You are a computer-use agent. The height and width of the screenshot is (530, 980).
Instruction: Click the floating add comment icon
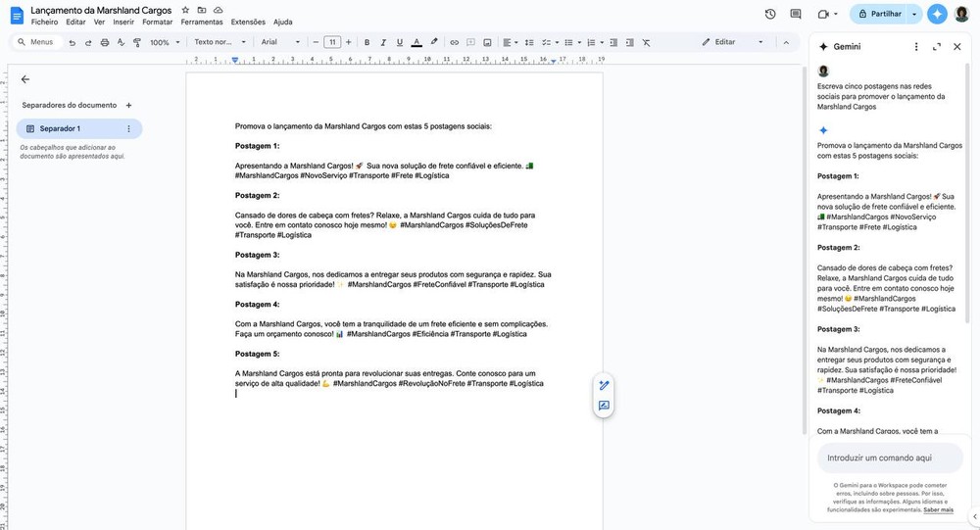pyautogui.click(x=604, y=406)
